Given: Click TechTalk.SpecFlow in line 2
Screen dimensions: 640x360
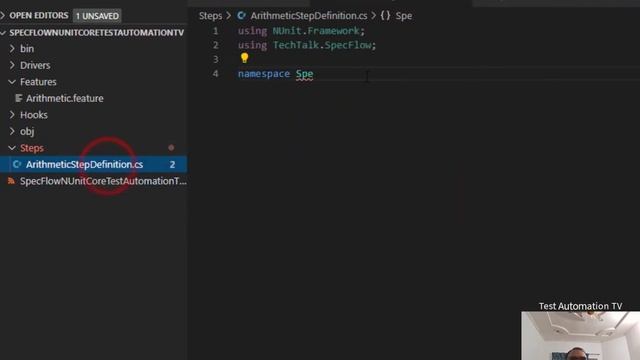Looking at the screenshot, I should click(322, 45).
